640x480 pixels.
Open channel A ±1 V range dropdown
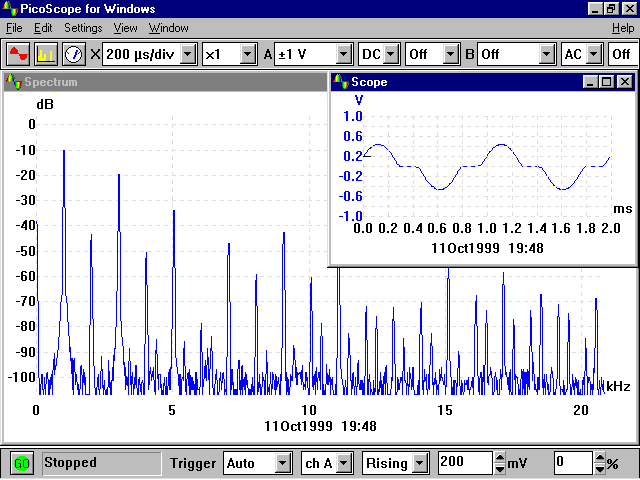[x=344, y=54]
